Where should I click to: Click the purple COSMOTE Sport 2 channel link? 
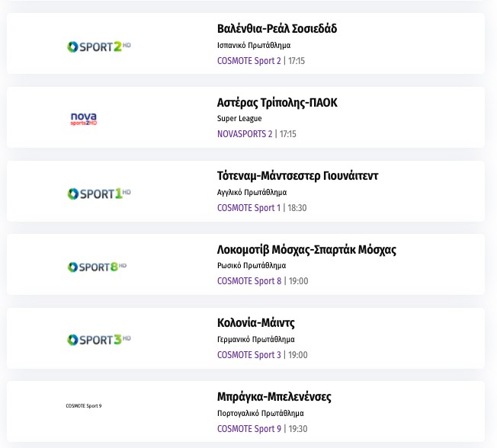tap(248, 61)
